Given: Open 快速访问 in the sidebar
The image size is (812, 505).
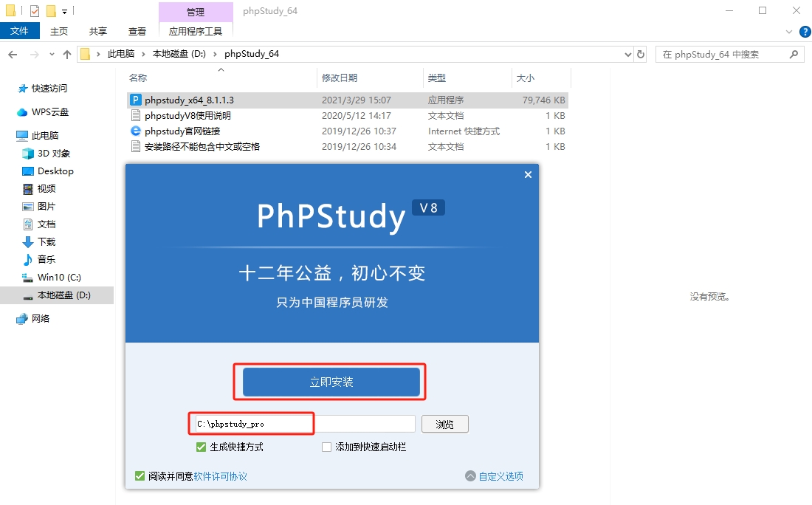Looking at the screenshot, I should click(49, 89).
